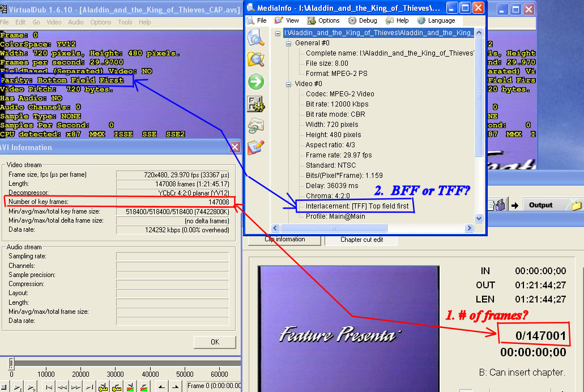Open VirtualDub Tools menu
The height and width of the screenshot is (392, 584).
pyautogui.click(x=125, y=22)
